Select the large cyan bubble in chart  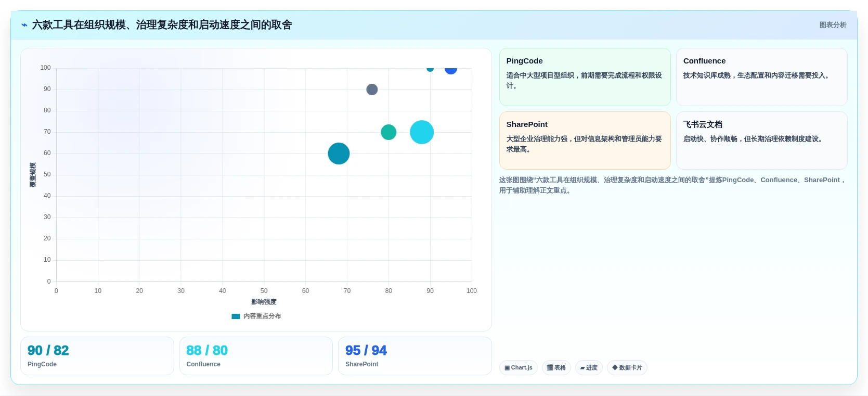422,132
